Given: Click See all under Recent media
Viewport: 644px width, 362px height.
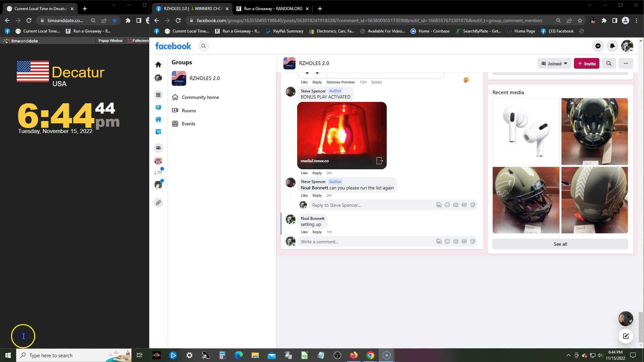Looking at the screenshot, I should coord(560,244).
